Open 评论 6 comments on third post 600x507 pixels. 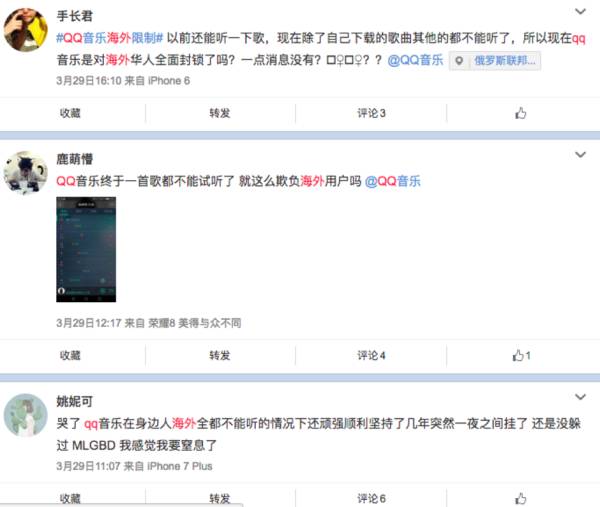371,499
